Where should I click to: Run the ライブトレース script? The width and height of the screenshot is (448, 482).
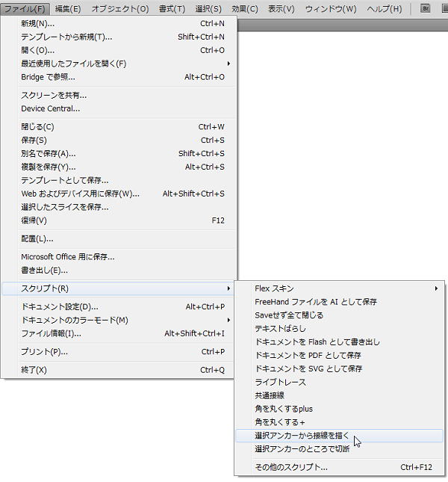281,382
